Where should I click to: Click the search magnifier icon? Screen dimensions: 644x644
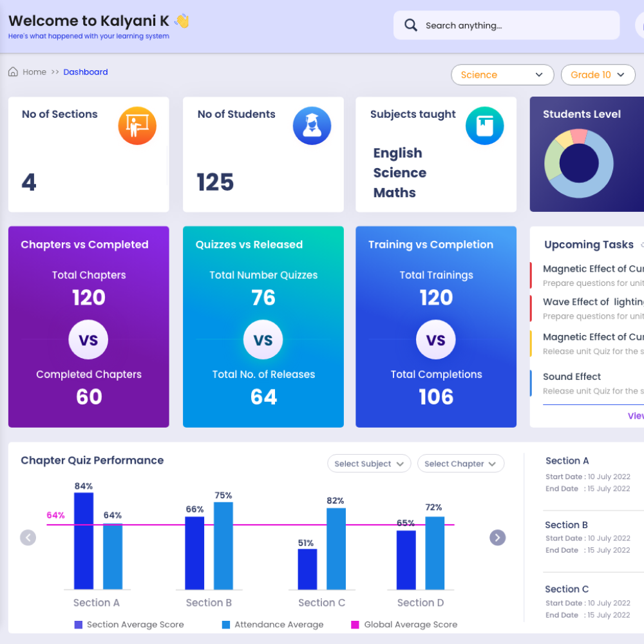[411, 26]
